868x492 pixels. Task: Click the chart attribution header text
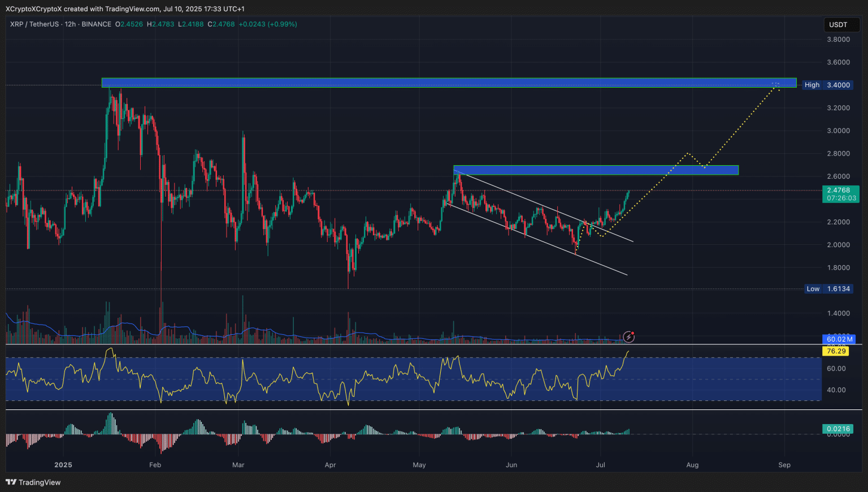pyautogui.click(x=125, y=9)
